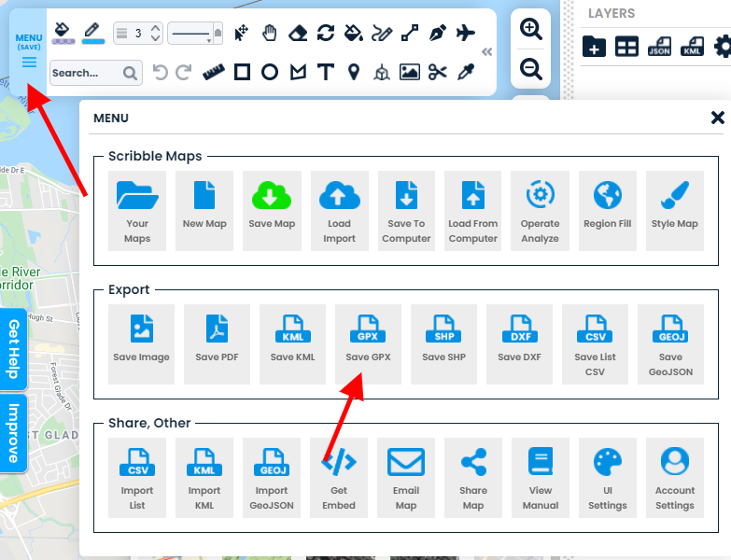Click the Get Embed code icon
The height and width of the screenshot is (560, 731).
click(339, 476)
